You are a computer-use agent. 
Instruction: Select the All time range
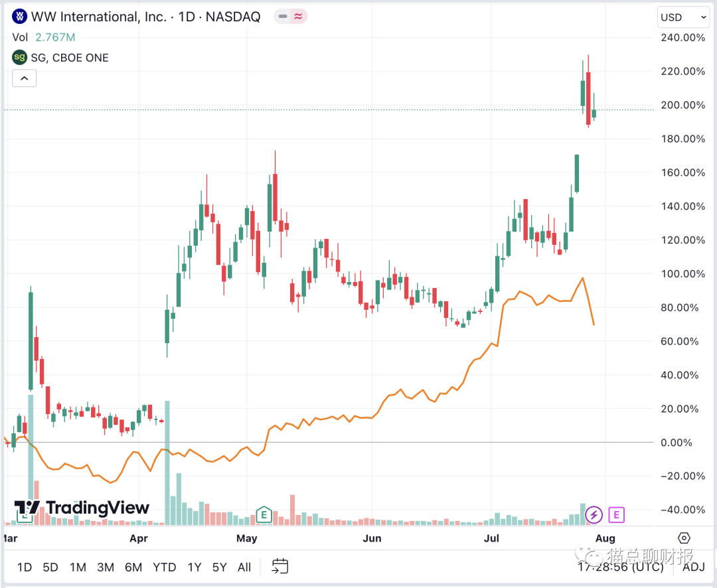(x=244, y=567)
